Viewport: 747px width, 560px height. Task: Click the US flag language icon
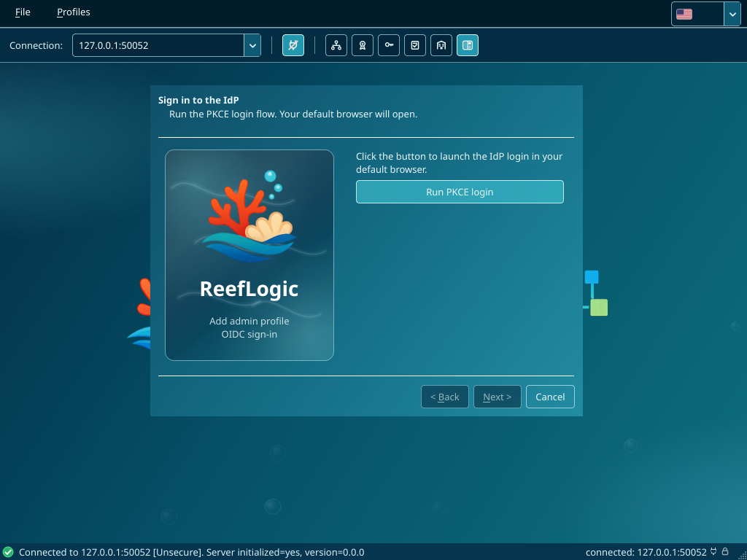pos(684,15)
